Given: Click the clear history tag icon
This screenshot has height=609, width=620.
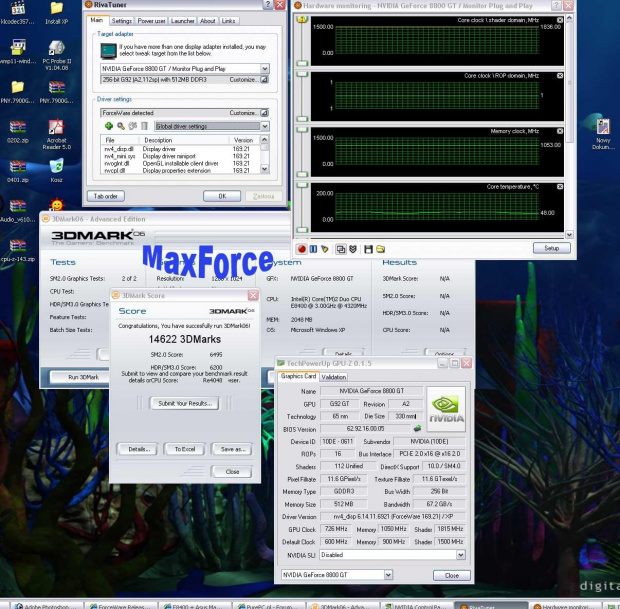Looking at the screenshot, I should click(x=325, y=249).
